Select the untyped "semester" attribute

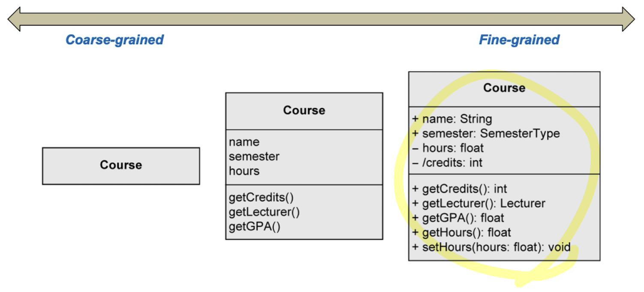pyautogui.click(x=254, y=156)
